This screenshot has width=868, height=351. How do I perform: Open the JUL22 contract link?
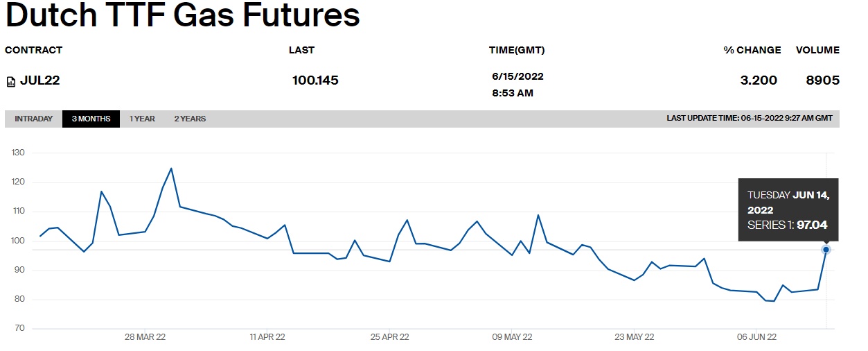pos(40,80)
